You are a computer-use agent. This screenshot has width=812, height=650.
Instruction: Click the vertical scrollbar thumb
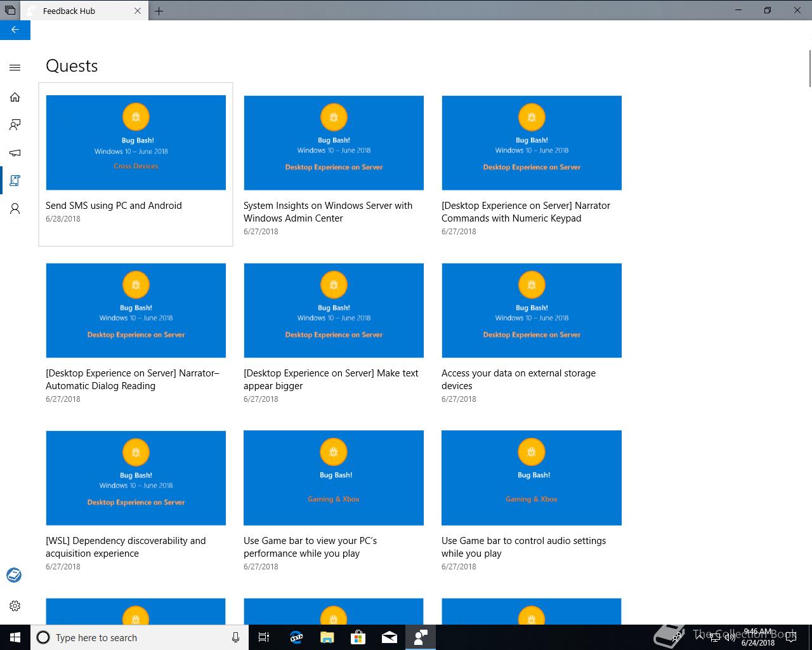click(809, 67)
